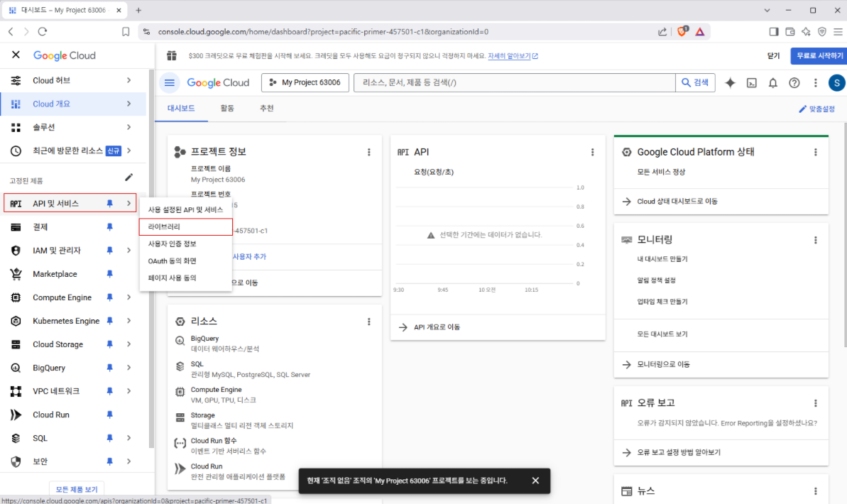847x504 pixels.
Task: Switch to the 활동 tab
Action: tap(227, 109)
